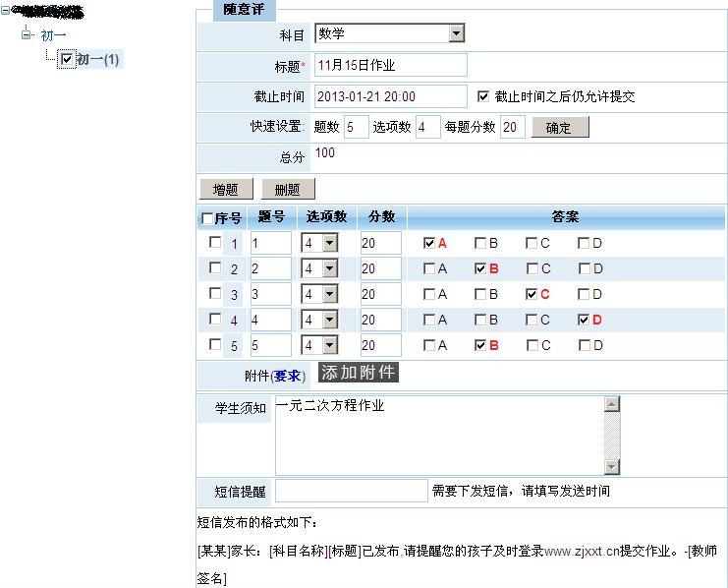Click the 标题 title input field
The width and height of the screenshot is (728, 588).
[x=390, y=66]
